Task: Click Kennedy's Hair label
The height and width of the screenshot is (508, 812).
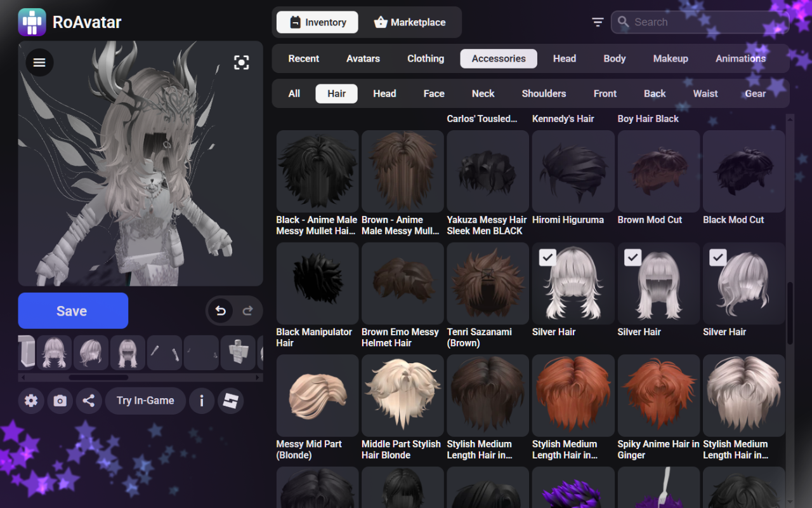Action: (563, 119)
